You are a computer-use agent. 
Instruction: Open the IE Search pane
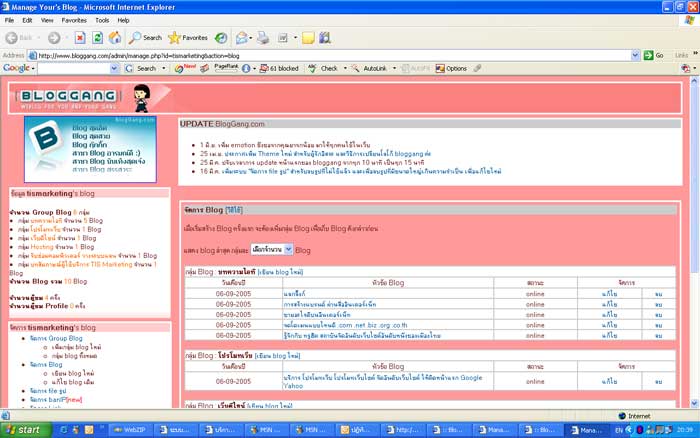(145, 38)
